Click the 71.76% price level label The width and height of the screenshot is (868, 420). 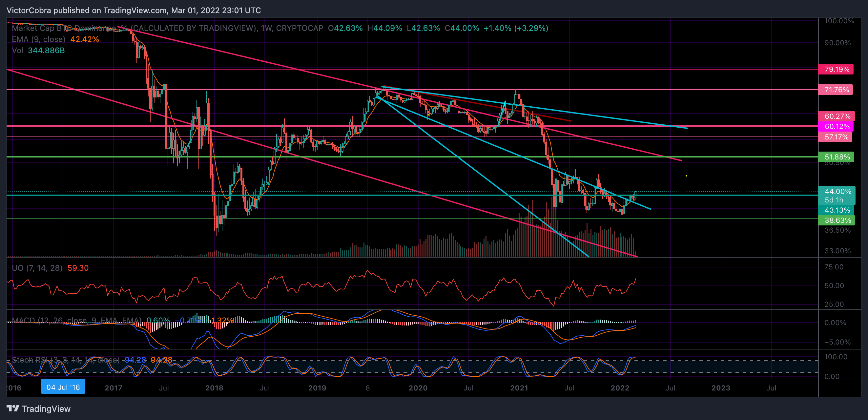tap(836, 90)
